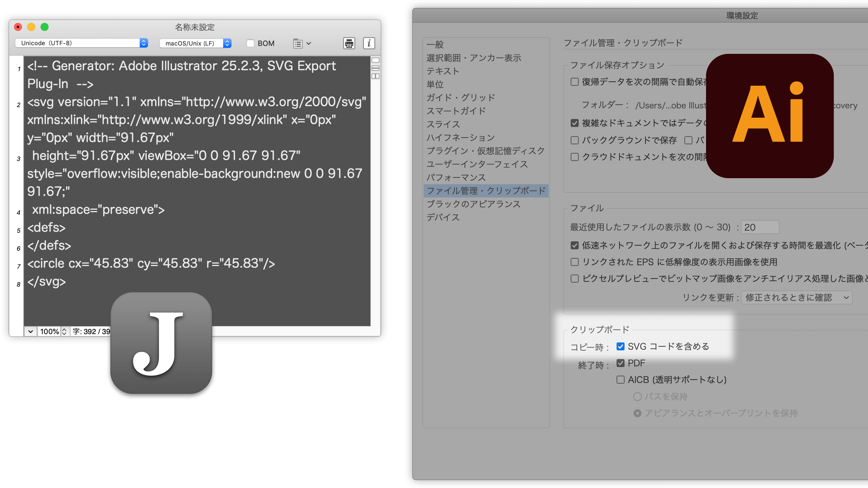The image size is (868, 488).
Task: Select 一般 preferences category
Action: [x=435, y=45]
